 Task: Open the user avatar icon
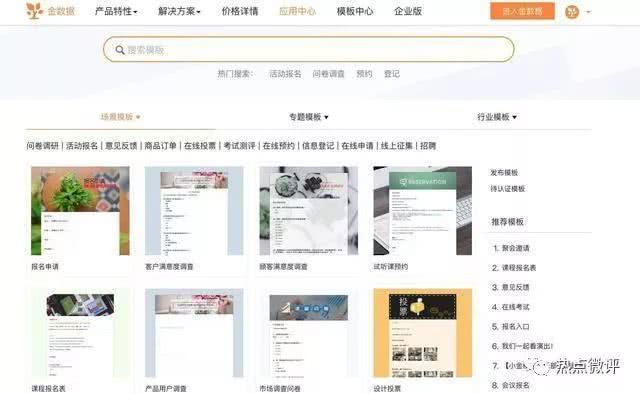(572, 12)
